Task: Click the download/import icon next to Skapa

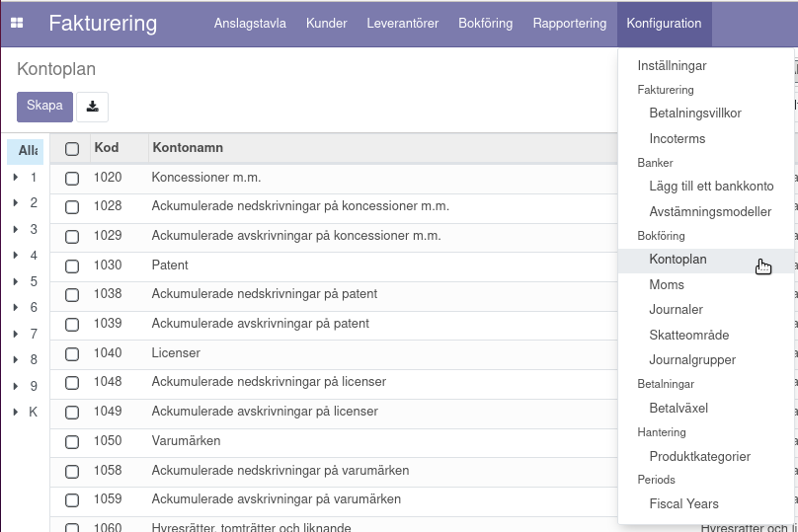Action: (92, 107)
